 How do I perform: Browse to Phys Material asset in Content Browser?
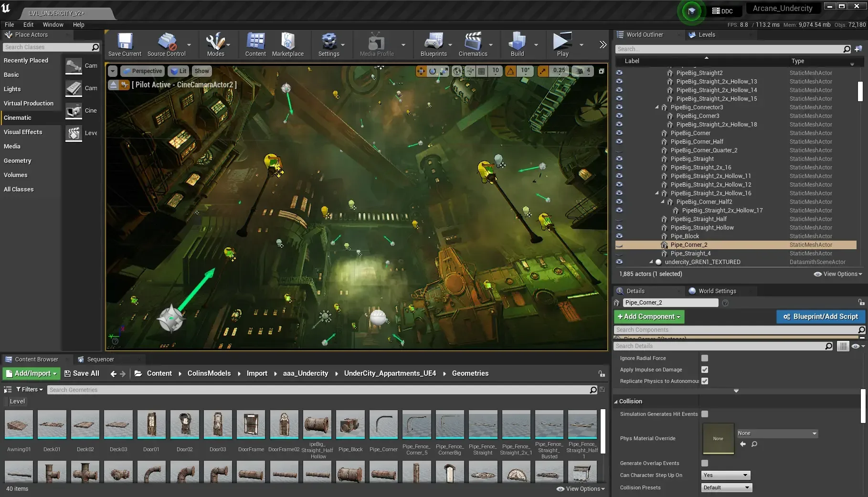[754, 444]
